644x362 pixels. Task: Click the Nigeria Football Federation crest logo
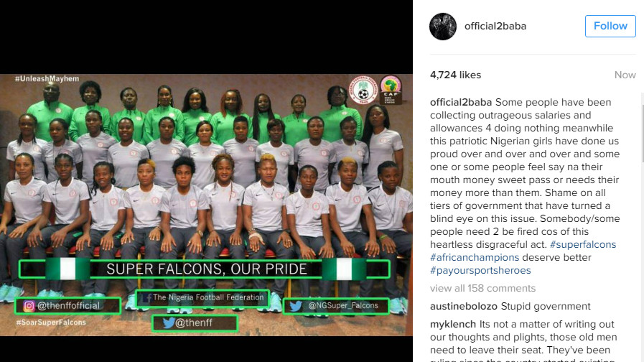(363, 90)
